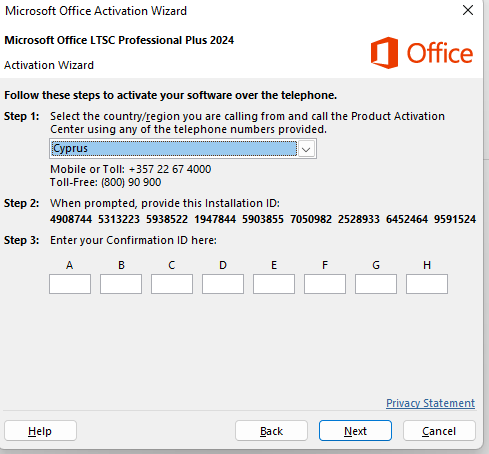Select Installation ID group 1947844
The height and width of the screenshot is (454, 489).
215,219
